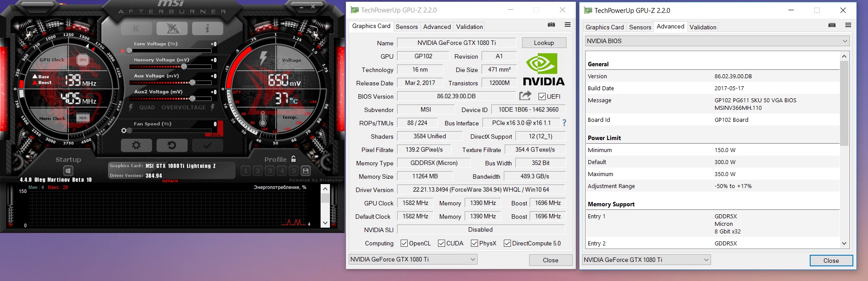Click the Fan Speed slider track
868x281 pixels.
point(170,131)
